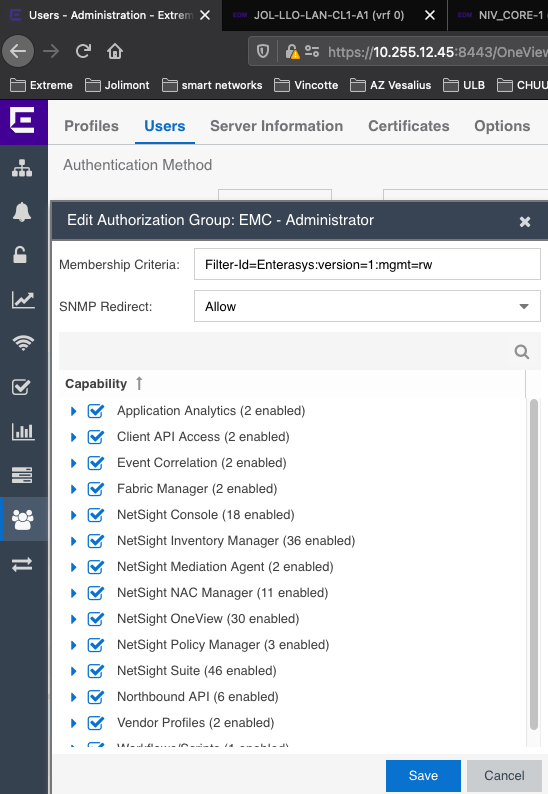Open the Network topology sidebar icon
This screenshot has height=794, width=548.
click(x=22, y=168)
